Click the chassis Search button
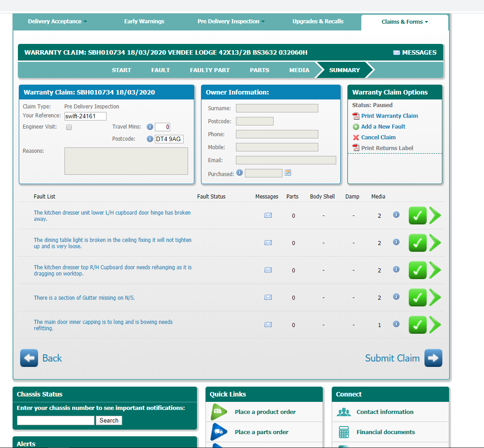 109,420
